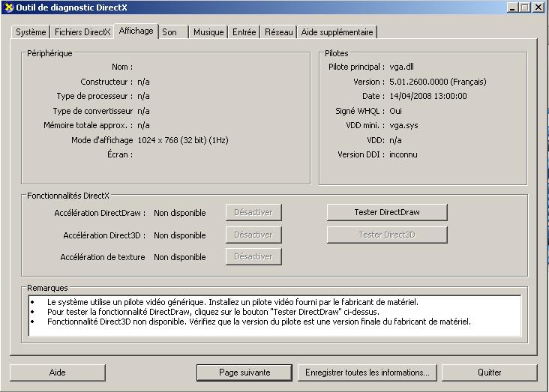Click the display mode 1024 x 768 value
The width and height of the screenshot is (549, 392).
coord(183,140)
